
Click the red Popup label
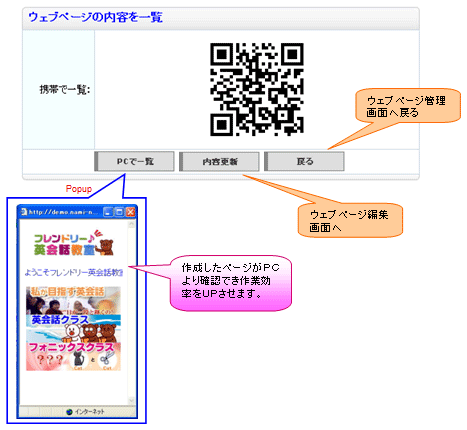[79, 189]
